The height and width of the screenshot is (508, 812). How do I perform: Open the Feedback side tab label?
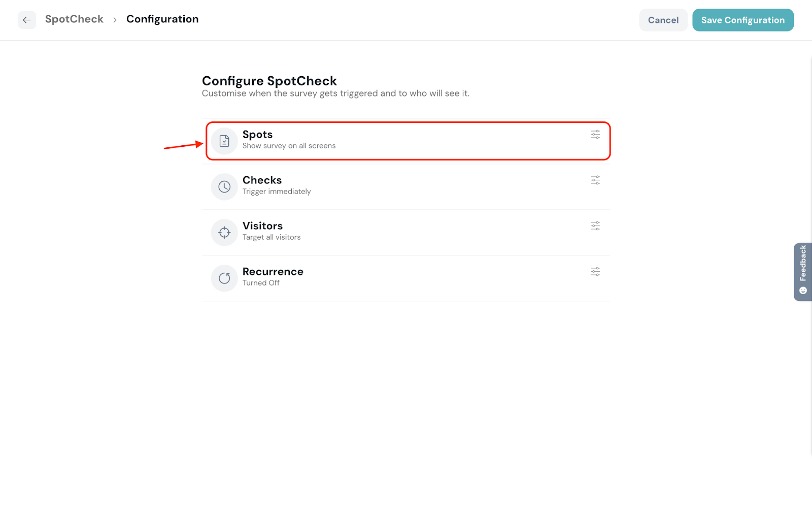point(803,263)
